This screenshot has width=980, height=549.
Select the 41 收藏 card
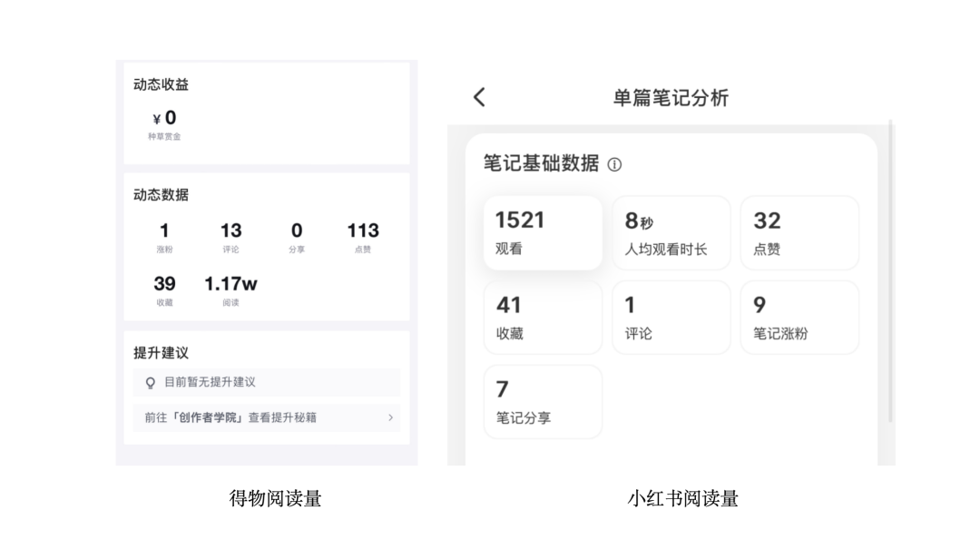(544, 318)
